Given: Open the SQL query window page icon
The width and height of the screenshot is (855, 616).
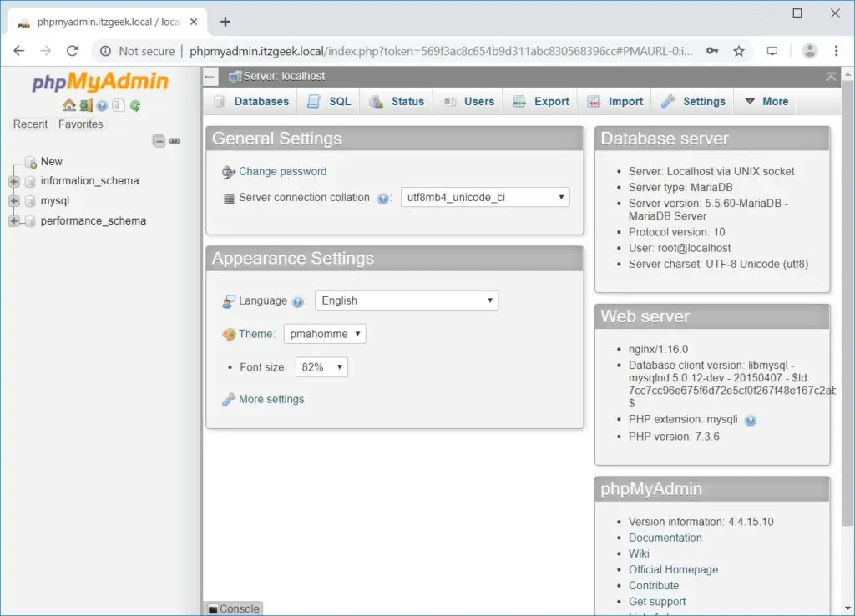Looking at the screenshot, I should tap(119, 105).
